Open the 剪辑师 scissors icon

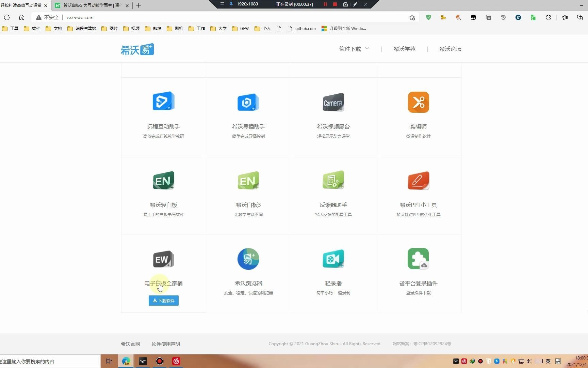[418, 102]
